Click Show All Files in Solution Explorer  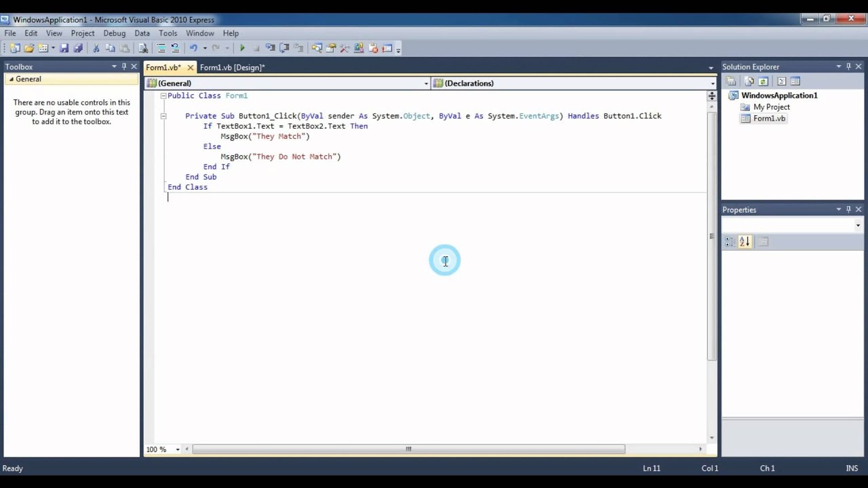coord(749,81)
